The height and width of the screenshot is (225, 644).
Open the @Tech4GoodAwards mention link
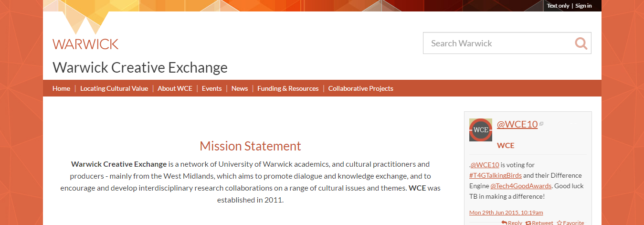pyautogui.click(x=521, y=186)
